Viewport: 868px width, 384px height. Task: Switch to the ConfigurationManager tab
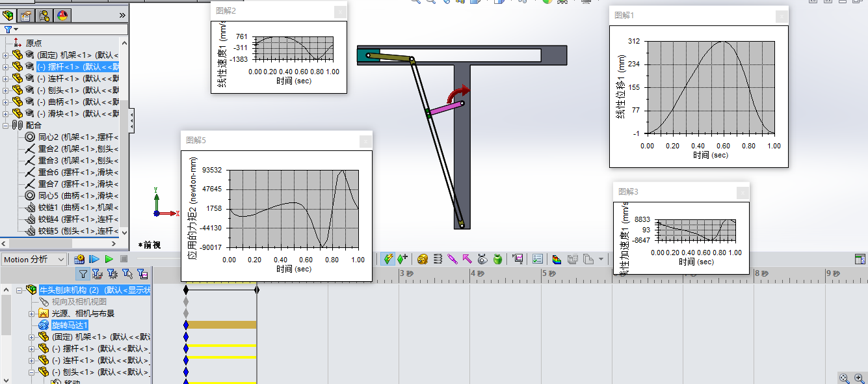point(44,15)
